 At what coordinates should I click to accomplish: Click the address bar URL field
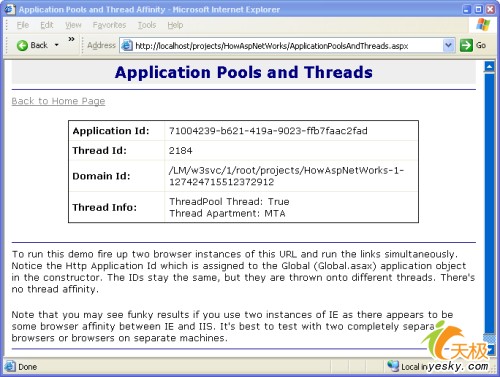tap(287, 46)
